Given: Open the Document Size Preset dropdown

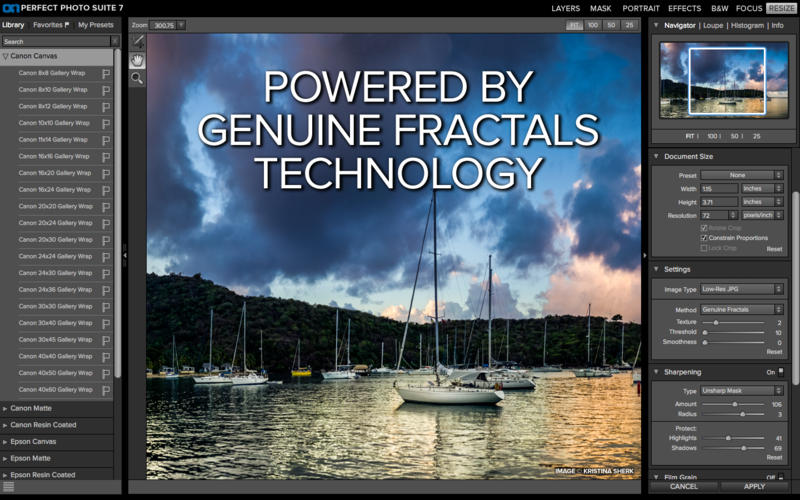Looking at the screenshot, I should tap(742, 176).
